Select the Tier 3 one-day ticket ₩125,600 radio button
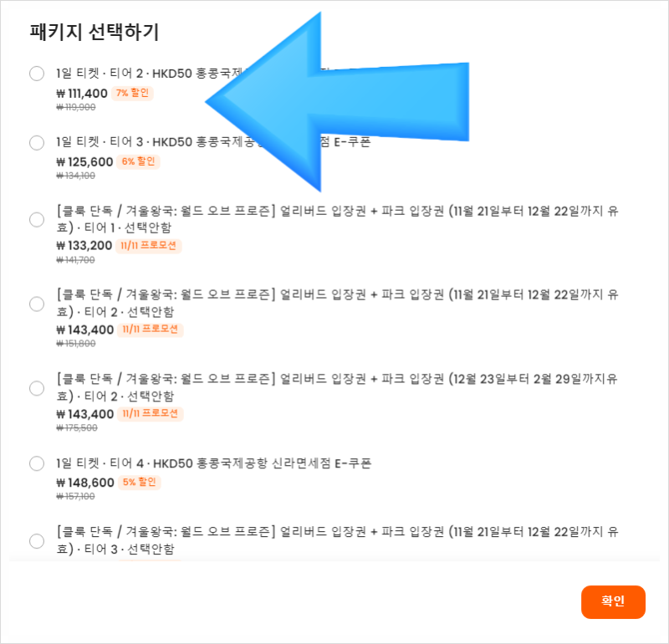The width and height of the screenshot is (669, 644). 37,142
